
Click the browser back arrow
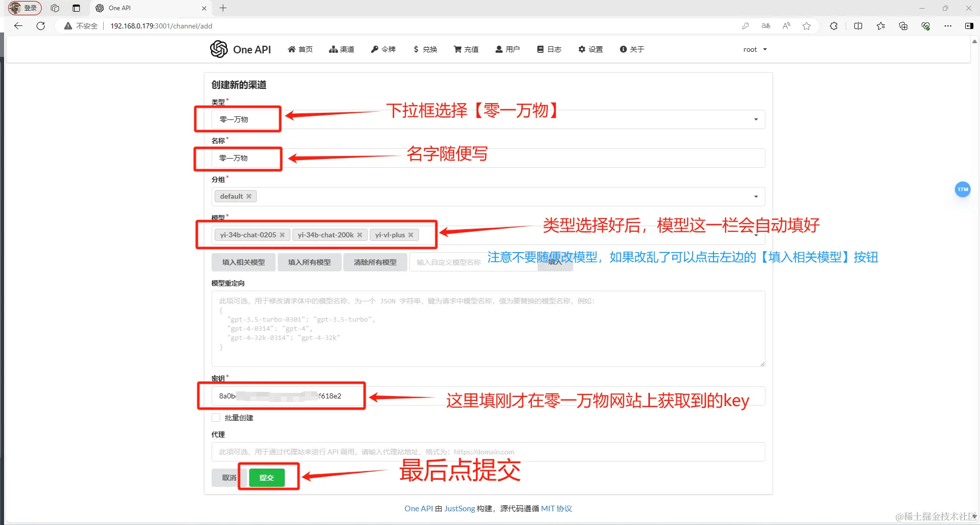pyautogui.click(x=18, y=26)
